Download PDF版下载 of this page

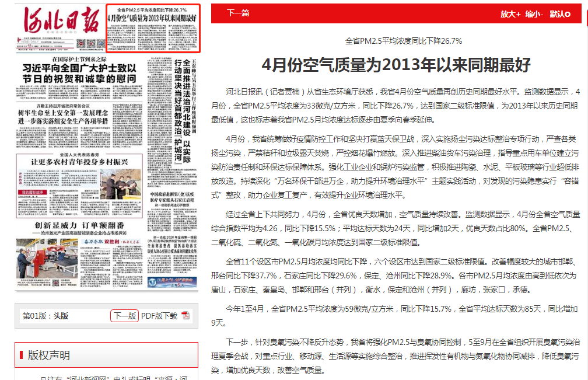159,316
